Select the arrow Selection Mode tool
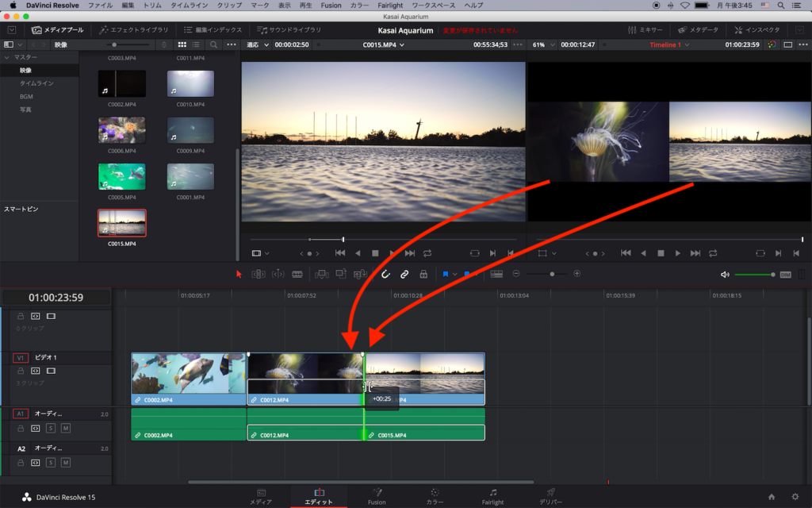The height and width of the screenshot is (508, 812). 239,274
